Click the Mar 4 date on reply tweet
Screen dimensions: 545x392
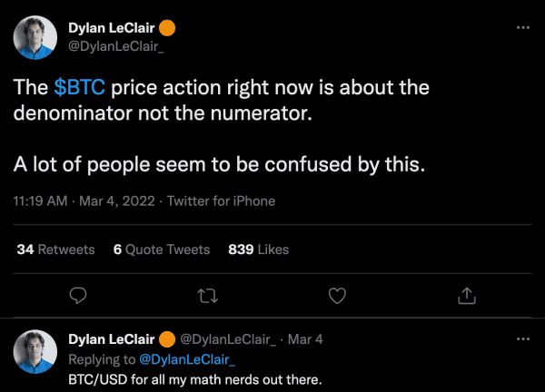tap(305, 339)
